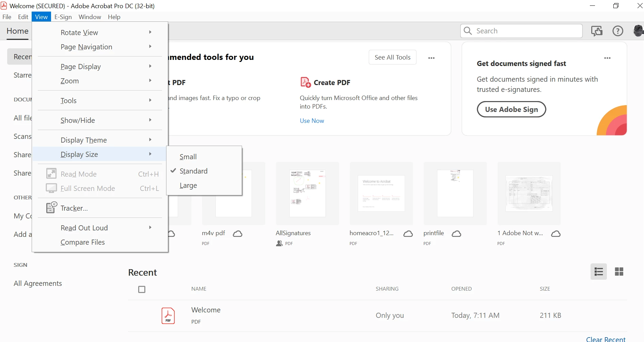This screenshot has width=644, height=342.
Task: Tick the select-all checkbox in Recent list
Action: tap(142, 289)
